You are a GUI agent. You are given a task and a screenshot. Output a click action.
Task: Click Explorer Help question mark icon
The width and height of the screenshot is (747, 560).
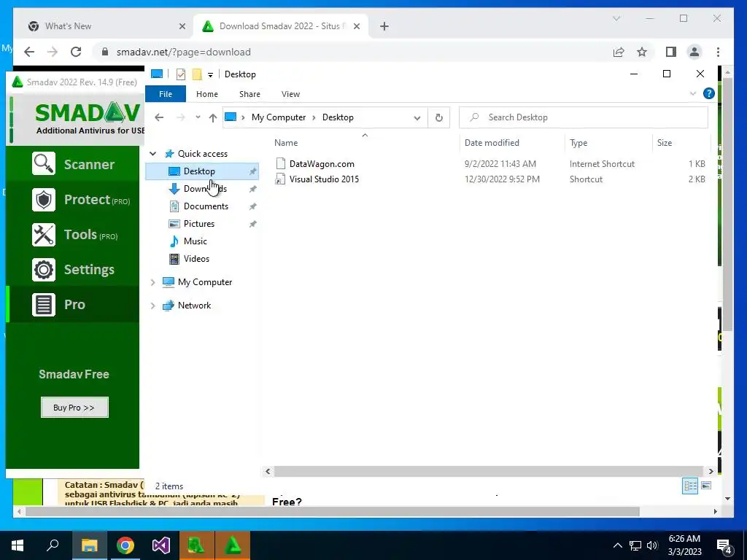pyautogui.click(x=708, y=94)
